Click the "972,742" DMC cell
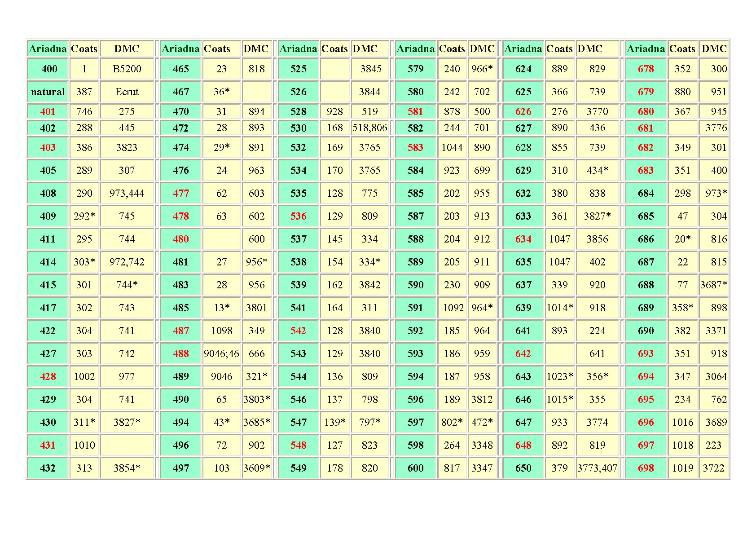Screen dimensions: 756x534 point(127,262)
